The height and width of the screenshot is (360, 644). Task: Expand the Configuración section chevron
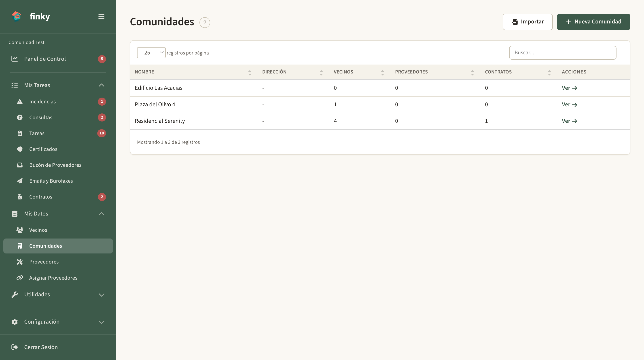(x=101, y=322)
